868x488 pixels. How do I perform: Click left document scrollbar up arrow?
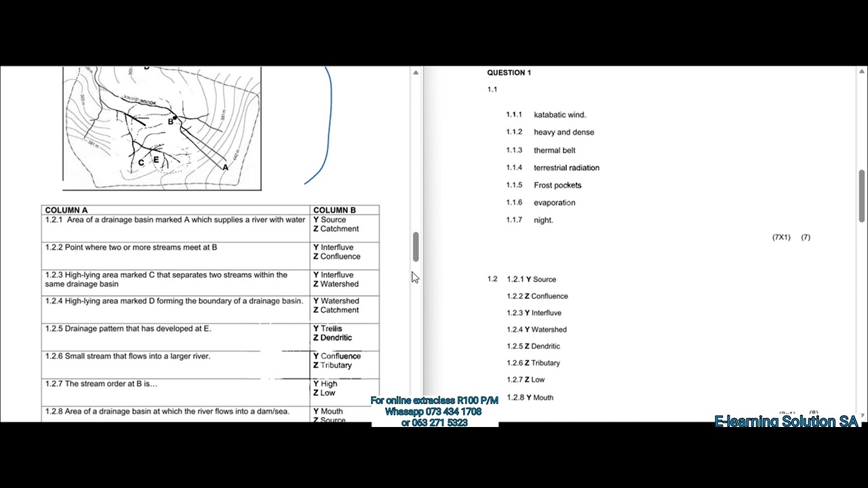(x=416, y=73)
